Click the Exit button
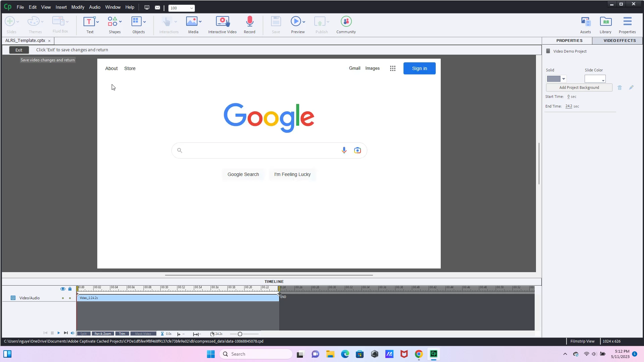644x362 pixels. [19, 50]
